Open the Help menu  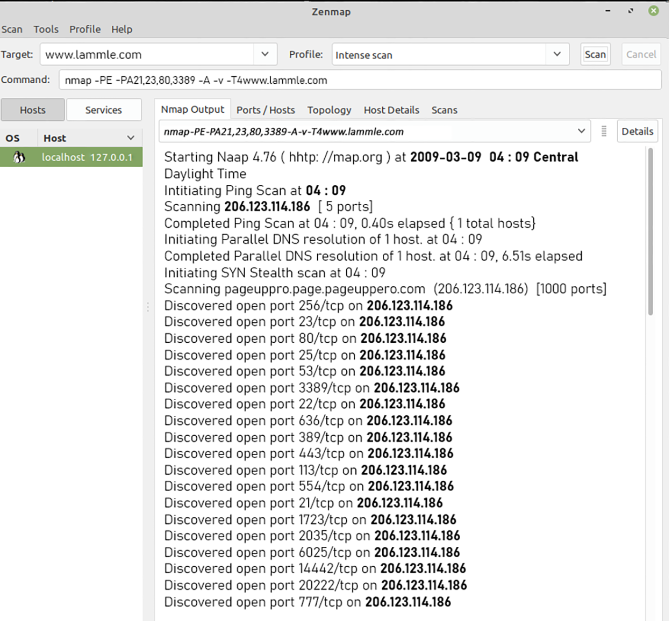122,30
